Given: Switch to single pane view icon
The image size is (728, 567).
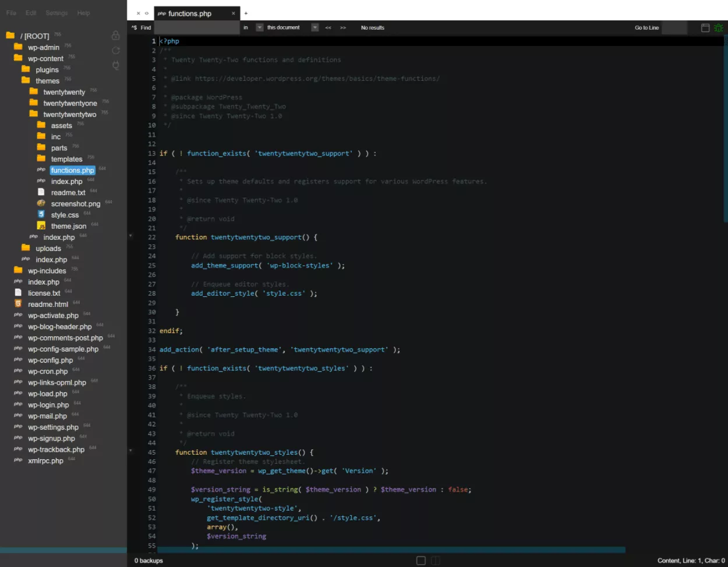Looking at the screenshot, I should point(421,561).
